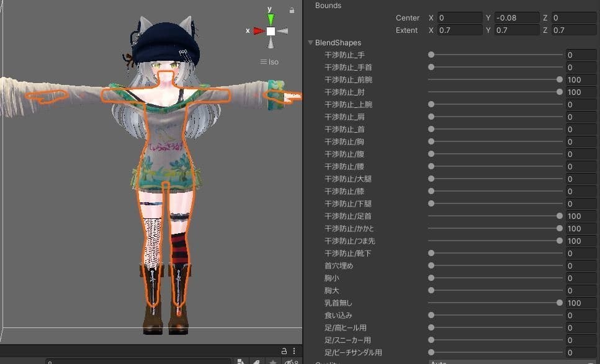Click the hidden packages eye icon
Viewport: 600px width, 364px height.
pyautogui.click(x=290, y=361)
